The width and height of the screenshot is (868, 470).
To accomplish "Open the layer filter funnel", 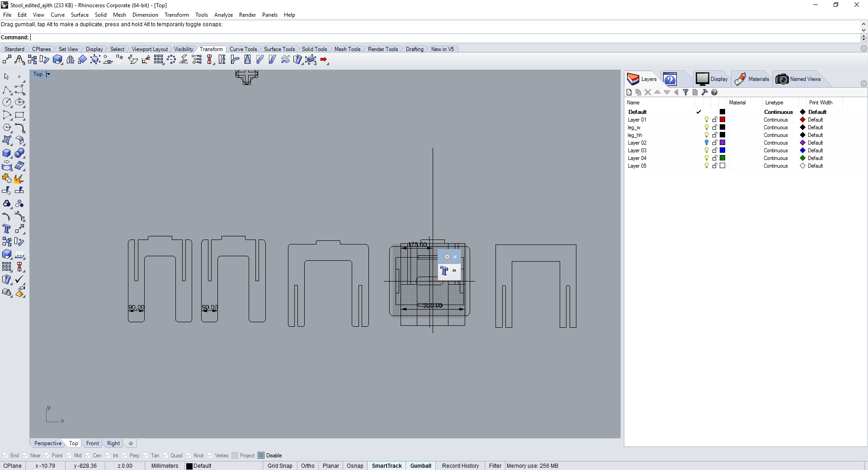I will point(685,92).
